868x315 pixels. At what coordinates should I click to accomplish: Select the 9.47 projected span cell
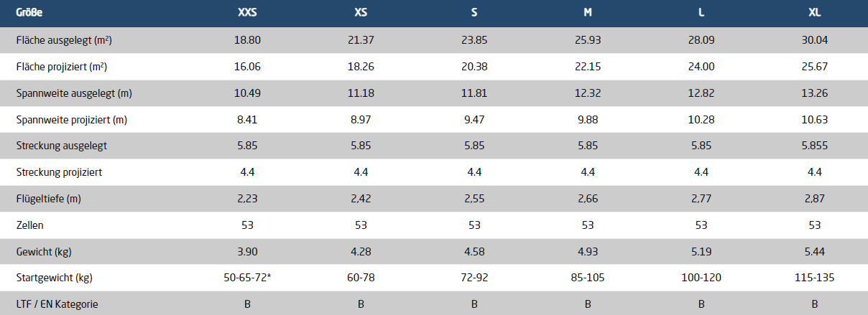(474, 120)
